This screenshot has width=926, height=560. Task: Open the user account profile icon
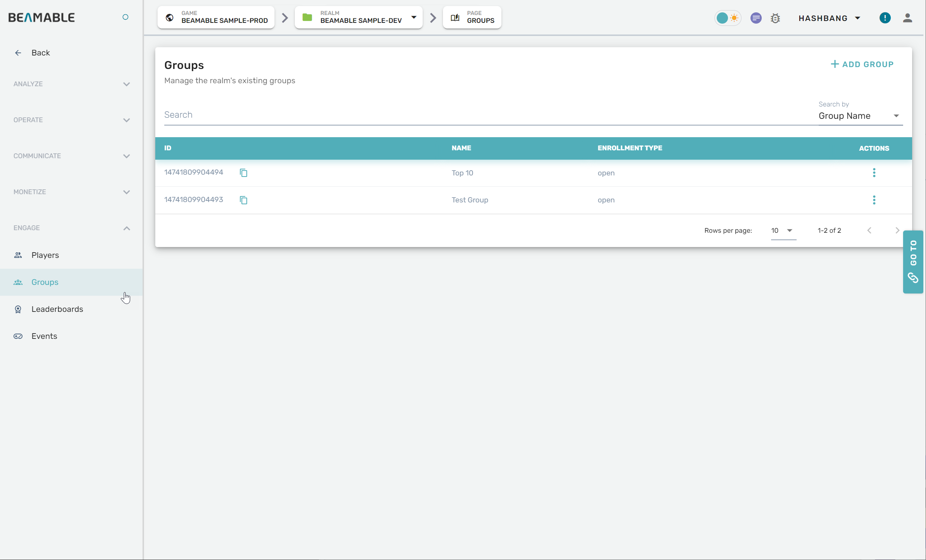click(907, 18)
